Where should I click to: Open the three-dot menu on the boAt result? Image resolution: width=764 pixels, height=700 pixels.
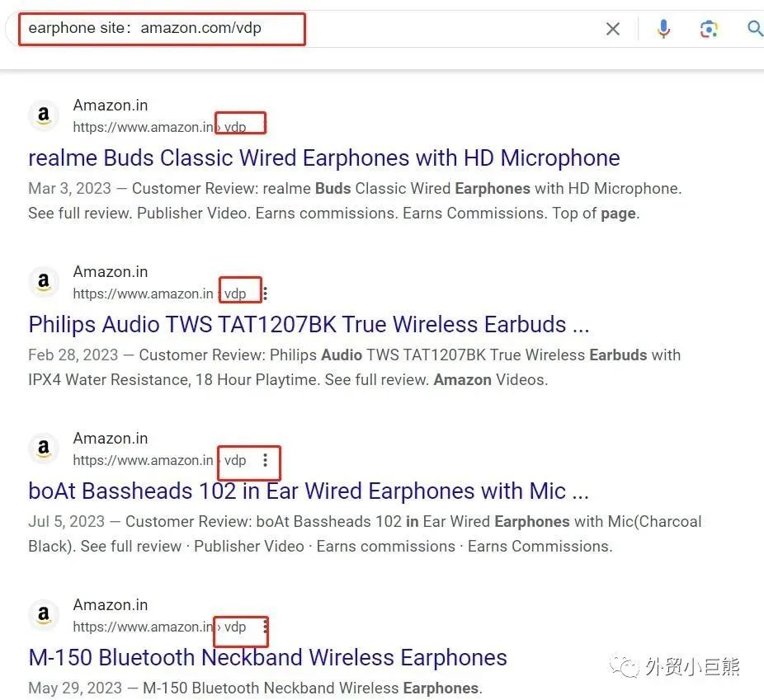pyautogui.click(x=265, y=460)
